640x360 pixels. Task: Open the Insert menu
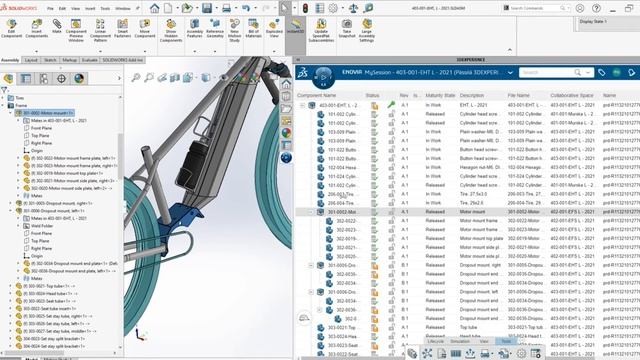click(90, 8)
